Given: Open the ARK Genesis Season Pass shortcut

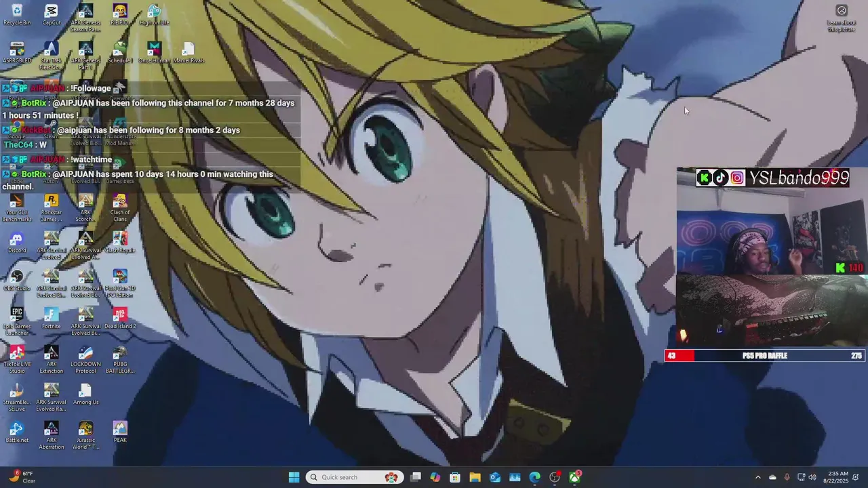Looking at the screenshot, I should 85,18.
